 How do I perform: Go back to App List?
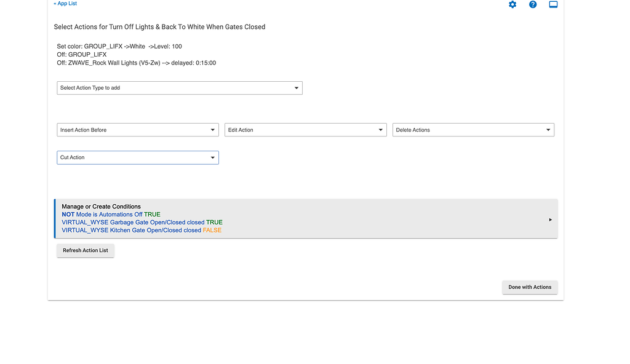coord(65,4)
